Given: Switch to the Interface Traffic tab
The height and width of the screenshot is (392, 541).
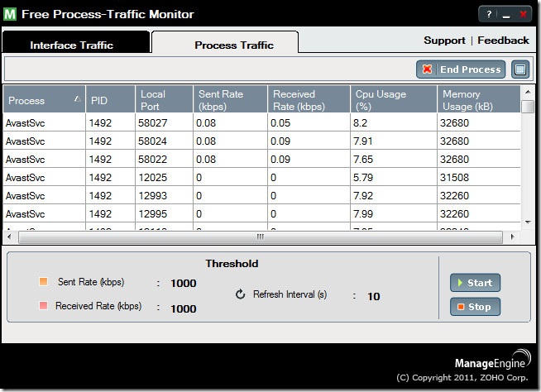Looking at the screenshot, I should (x=75, y=42).
